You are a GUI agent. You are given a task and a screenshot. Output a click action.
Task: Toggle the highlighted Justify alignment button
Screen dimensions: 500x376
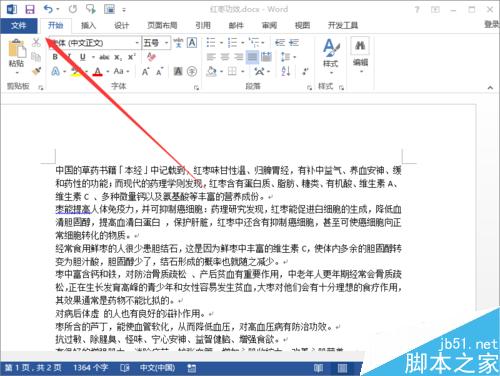[252, 57]
